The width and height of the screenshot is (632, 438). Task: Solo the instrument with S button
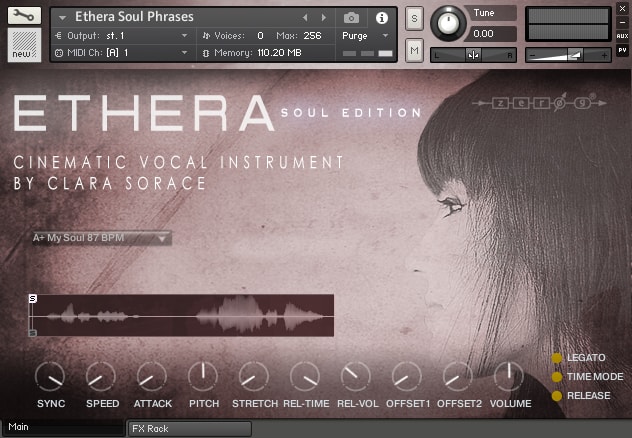pyautogui.click(x=414, y=18)
